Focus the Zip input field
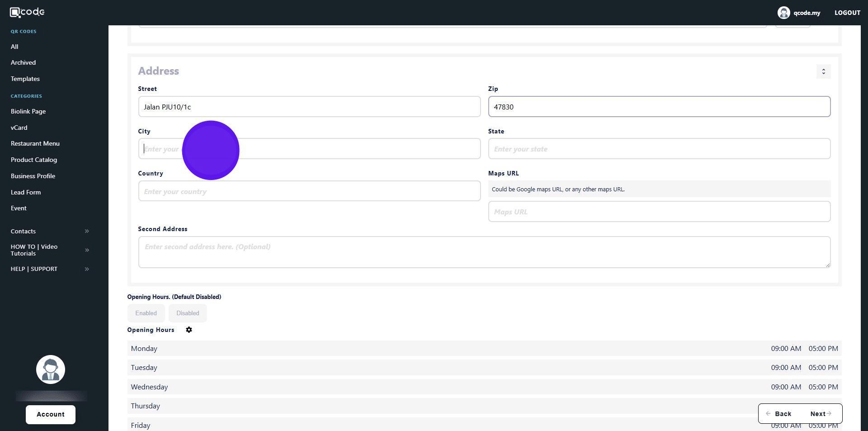 pos(659,107)
